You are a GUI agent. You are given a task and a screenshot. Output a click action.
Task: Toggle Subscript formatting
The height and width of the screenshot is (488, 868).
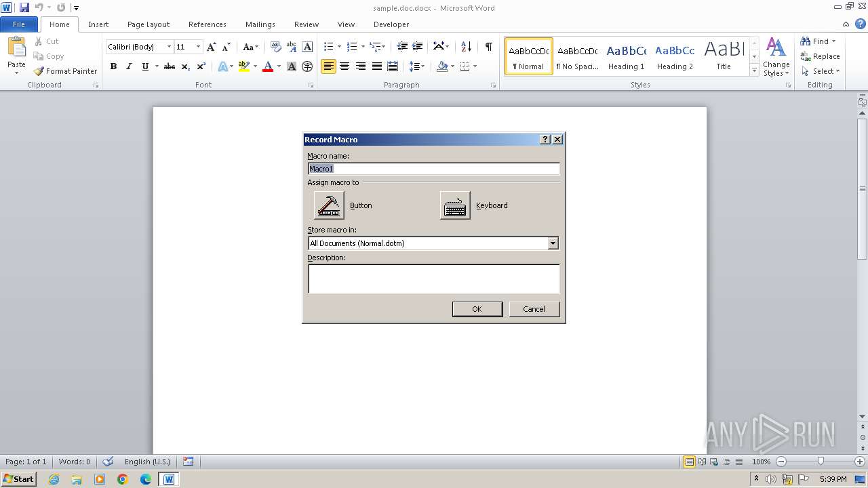click(x=185, y=66)
